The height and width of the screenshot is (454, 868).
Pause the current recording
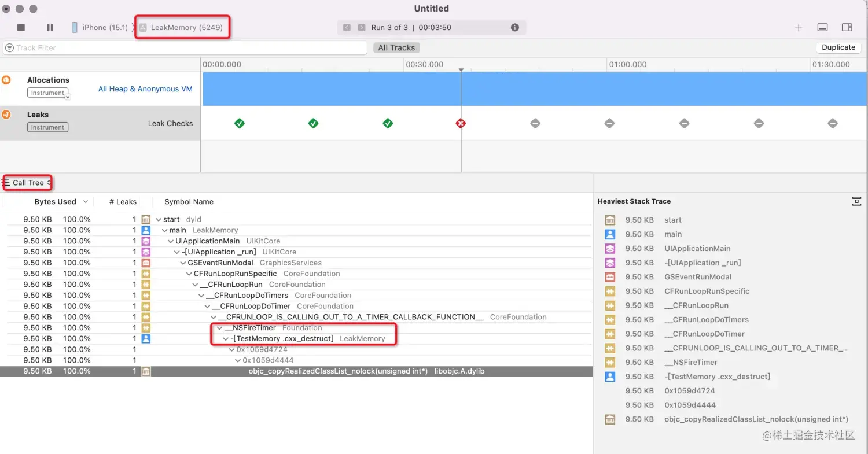click(50, 28)
